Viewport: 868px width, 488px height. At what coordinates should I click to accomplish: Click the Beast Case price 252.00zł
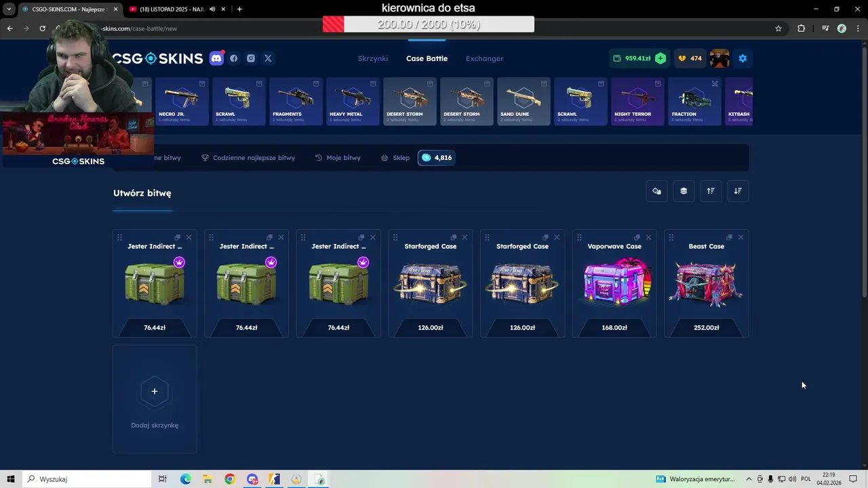(x=707, y=327)
